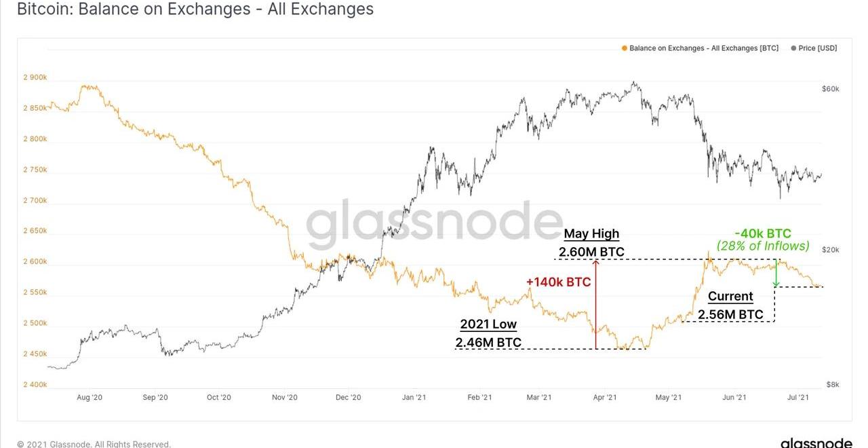Click the orange Balance on Exchanges legend dot
The image size is (868, 448).
624,48
